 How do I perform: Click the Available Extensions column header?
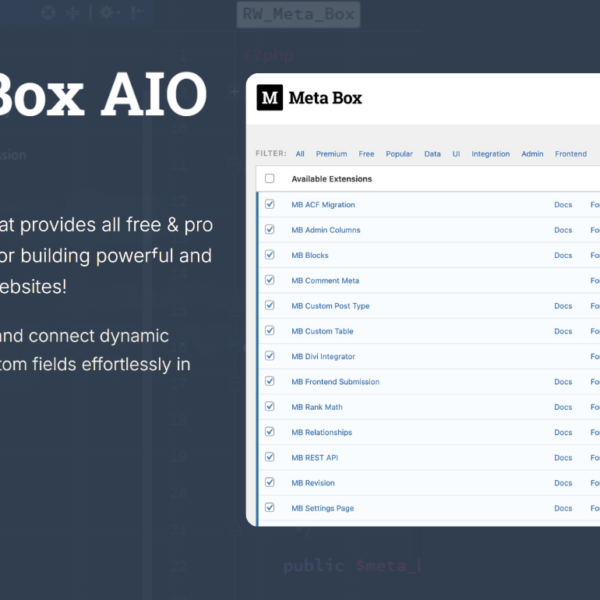click(331, 179)
